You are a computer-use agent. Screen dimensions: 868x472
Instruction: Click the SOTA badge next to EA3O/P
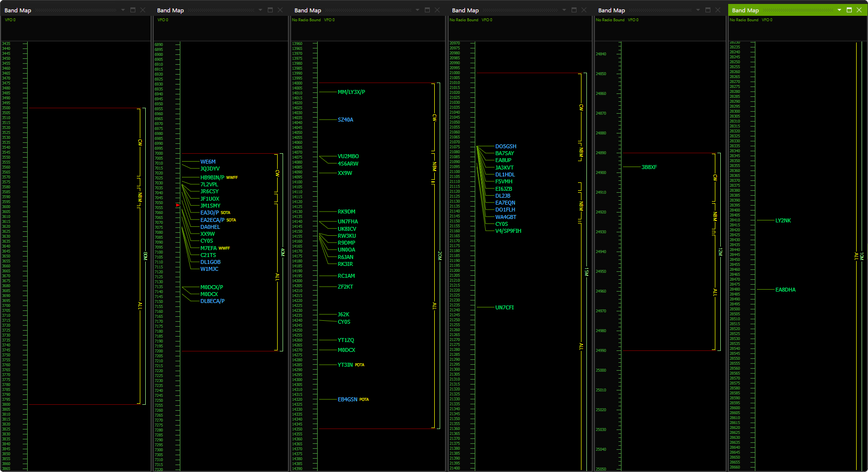pos(225,213)
